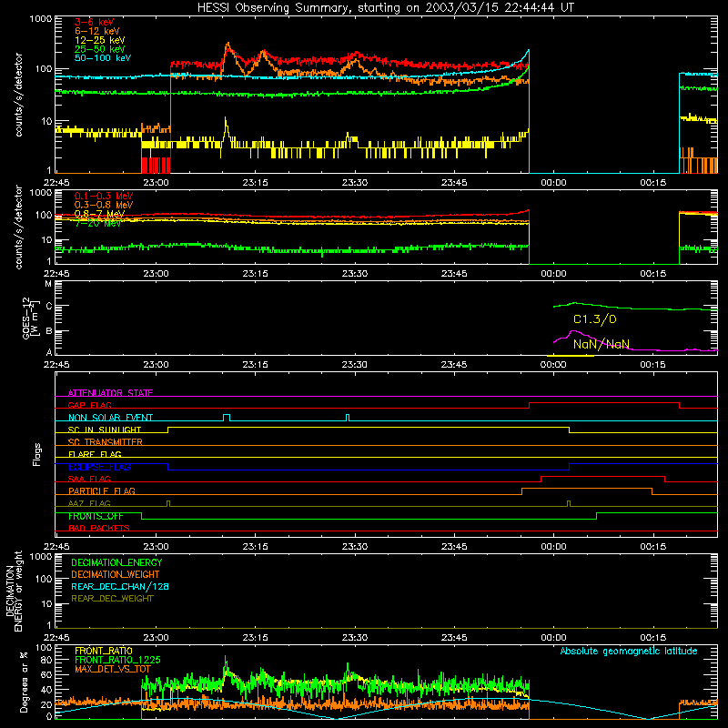This screenshot has height=728, width=728.
Task: Click the Flags axis label
Action: click(37, 454)
